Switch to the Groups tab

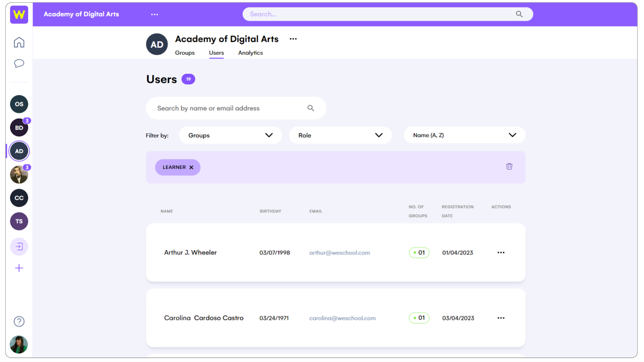[x=185, y=53]
